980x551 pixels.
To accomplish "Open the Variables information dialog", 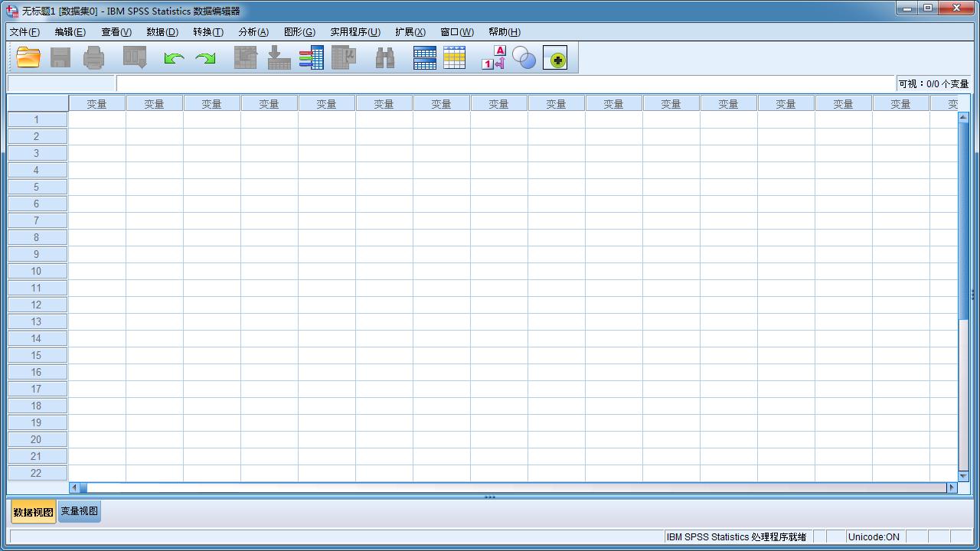I will pos(312,57).
